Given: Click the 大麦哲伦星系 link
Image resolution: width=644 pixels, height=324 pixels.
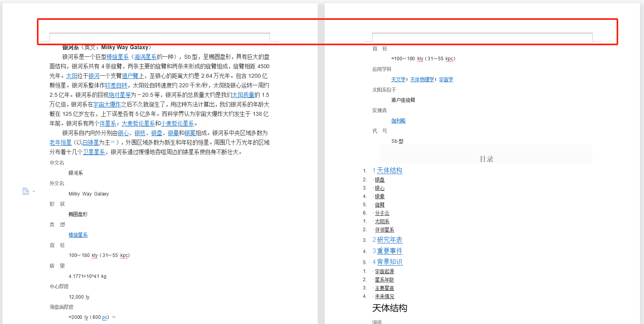Looking at the screenshot, I should click(138, 123).
